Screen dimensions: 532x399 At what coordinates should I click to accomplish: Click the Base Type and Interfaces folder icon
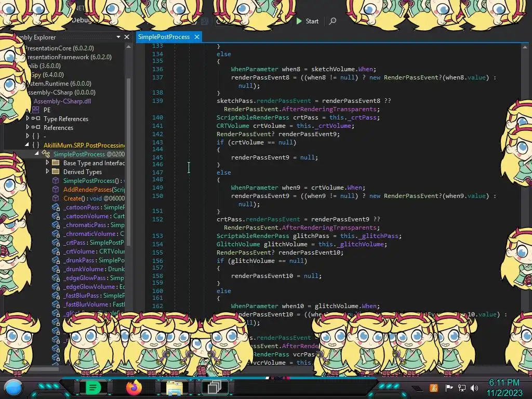tap(56, 163)
